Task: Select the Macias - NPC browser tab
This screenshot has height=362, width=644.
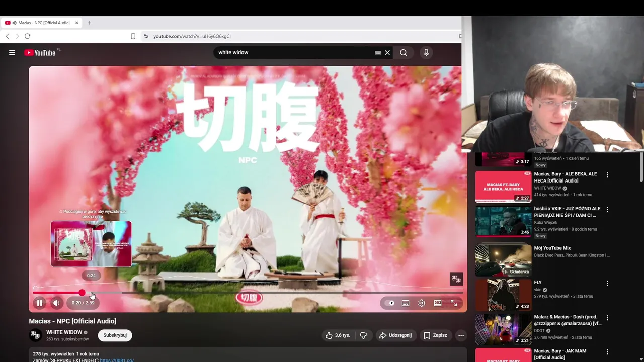Action: pyautogui.click(x=42, y=23)
